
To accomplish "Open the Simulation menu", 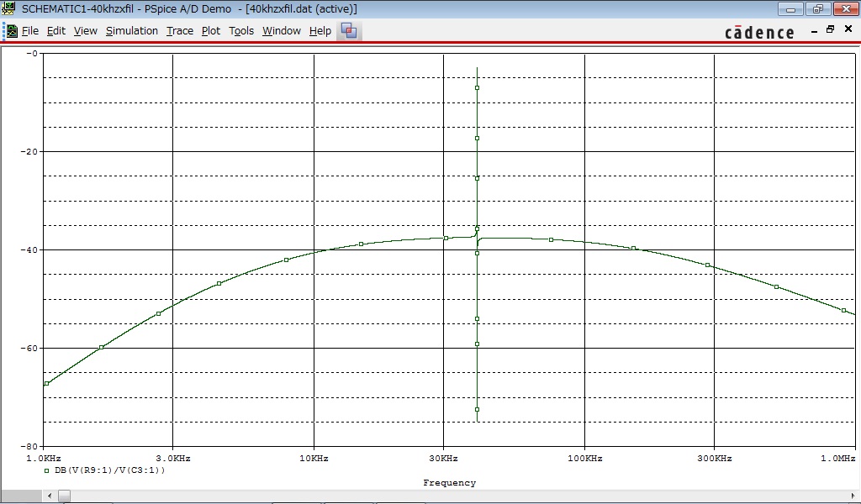I will click(131, 31).
